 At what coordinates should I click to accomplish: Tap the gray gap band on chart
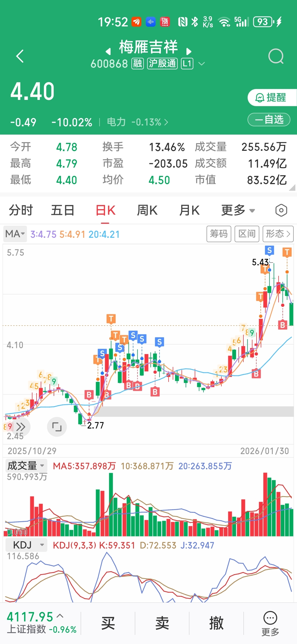[194, 411]
